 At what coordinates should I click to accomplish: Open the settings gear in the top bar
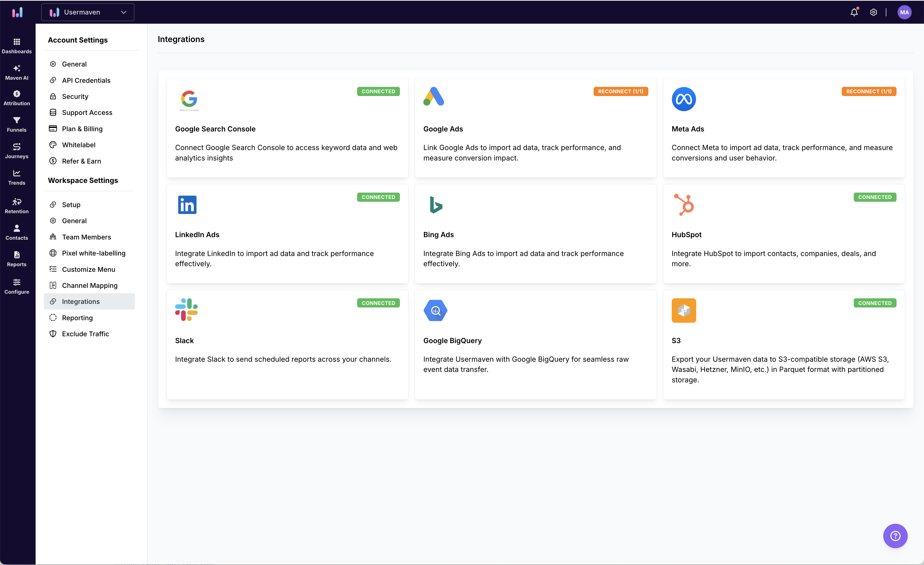(x=873, y=12)
